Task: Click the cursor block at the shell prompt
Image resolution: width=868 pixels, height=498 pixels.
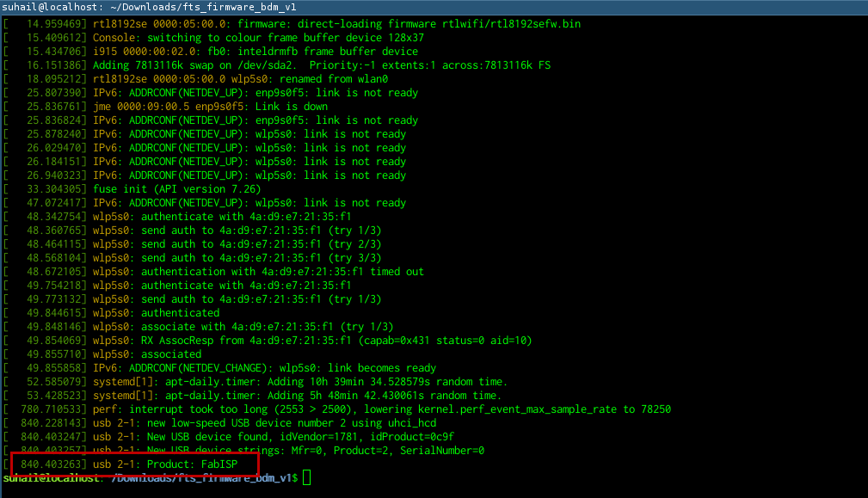Action: tap(306, 477)
